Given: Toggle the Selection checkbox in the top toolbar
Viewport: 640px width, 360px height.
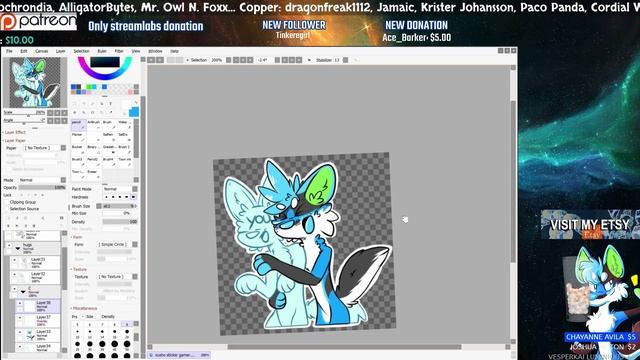Looking at the screenshot, I should [x=187, y=60].
